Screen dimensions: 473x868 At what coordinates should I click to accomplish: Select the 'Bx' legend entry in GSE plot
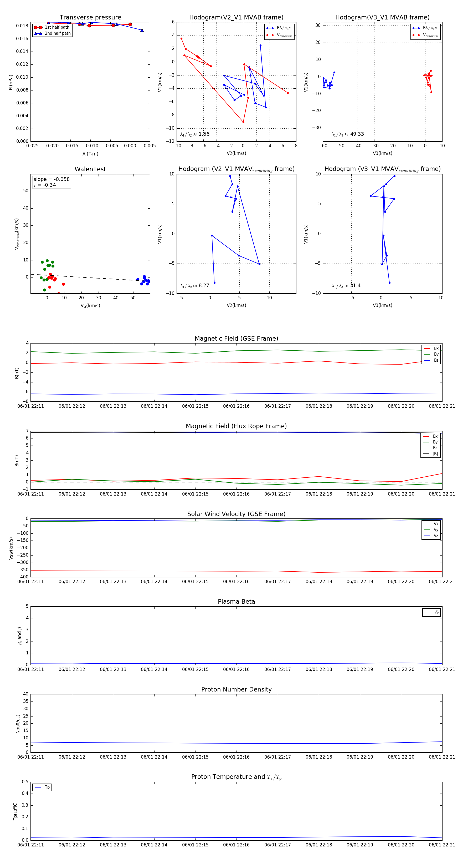click(431, 349)
